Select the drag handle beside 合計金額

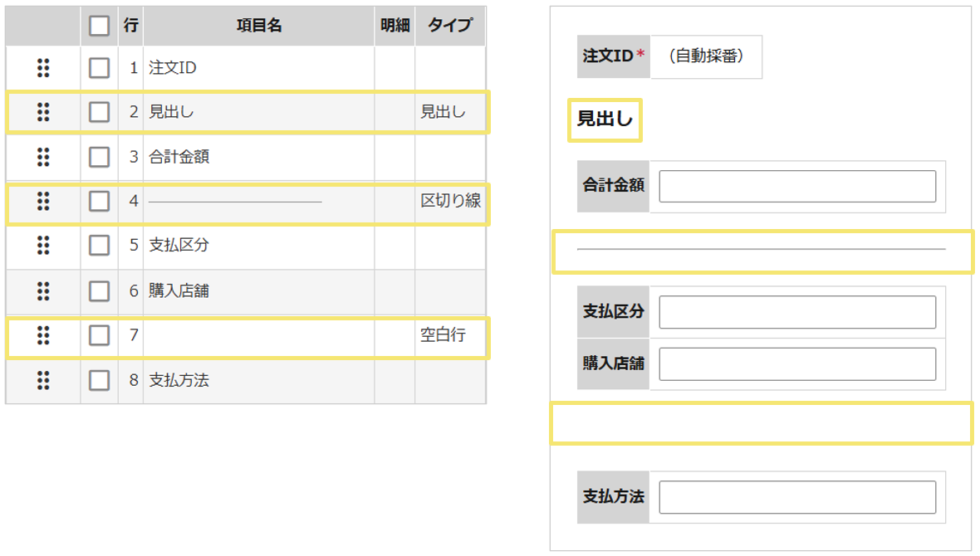coord(43,157)
